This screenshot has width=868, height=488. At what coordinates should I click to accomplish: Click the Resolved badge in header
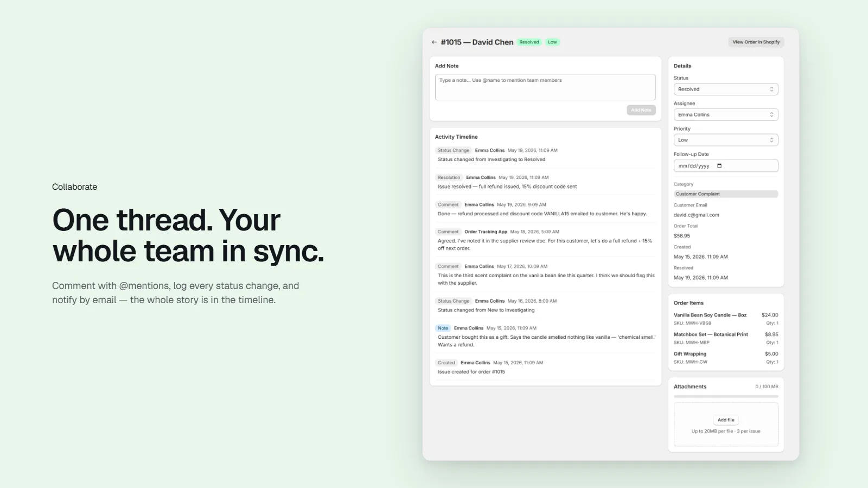(x=529, y=42)
